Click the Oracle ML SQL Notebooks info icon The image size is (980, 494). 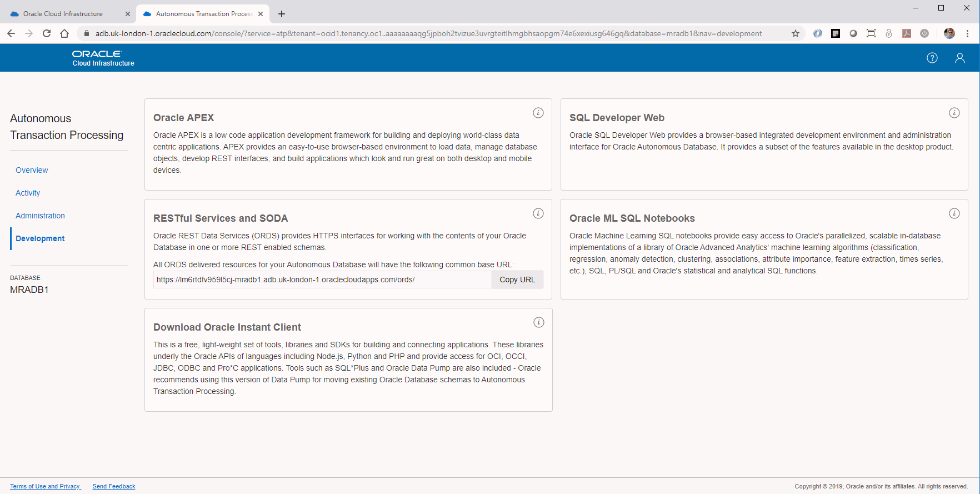(x=954, y=213)
